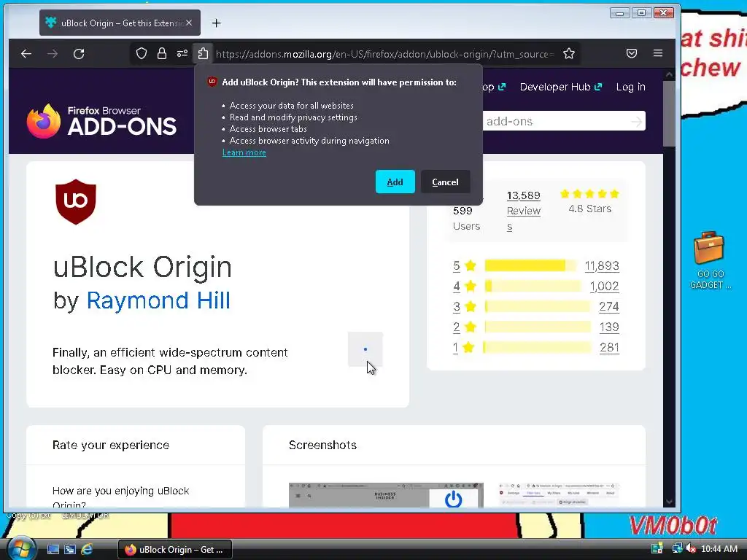The width and height of the screenshot is (747, 560).
Task: Click the uBlock Origin shield logo
Action: point(76,201)
